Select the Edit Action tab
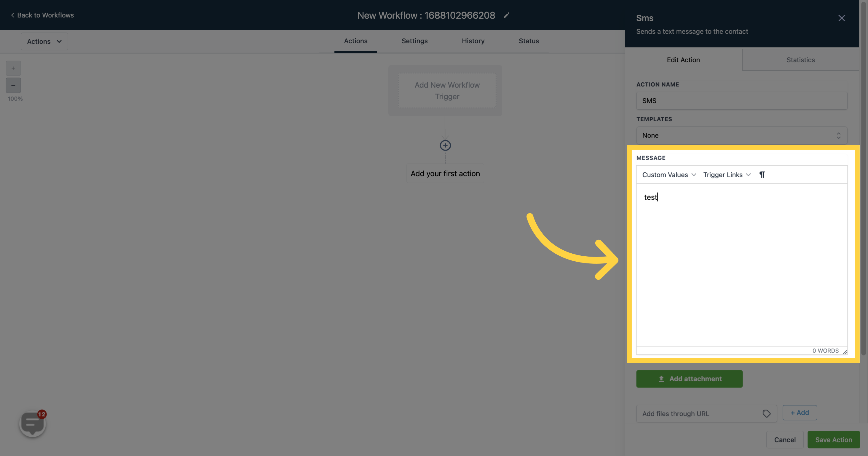The height and width of the screenshot is (456, 868). (683, 60)
